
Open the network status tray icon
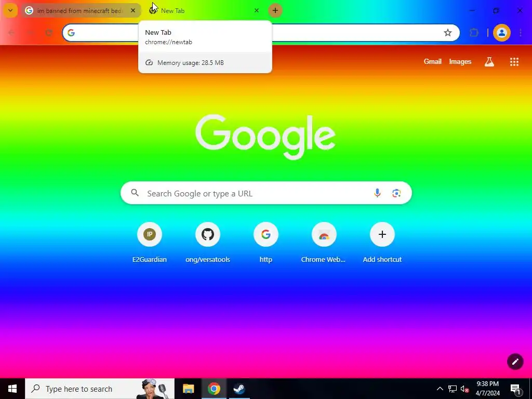click(453, 389)
